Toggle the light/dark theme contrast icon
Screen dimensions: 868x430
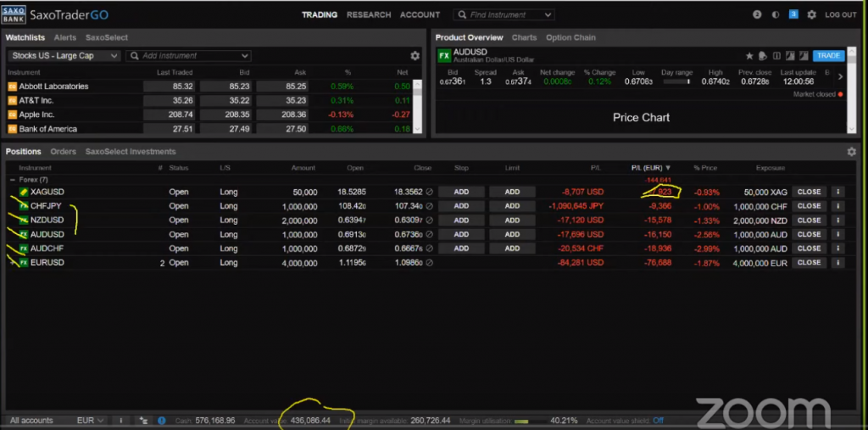(776, 15)
